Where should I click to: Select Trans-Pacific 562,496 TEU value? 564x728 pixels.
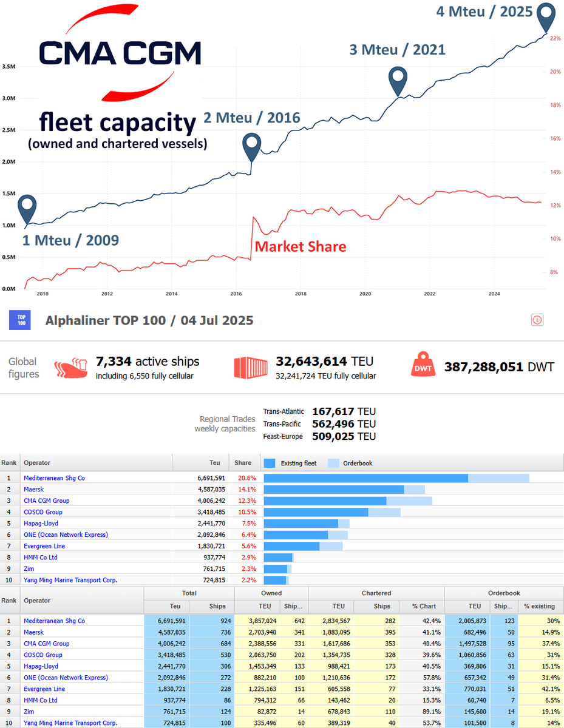(x=344, y=424)
